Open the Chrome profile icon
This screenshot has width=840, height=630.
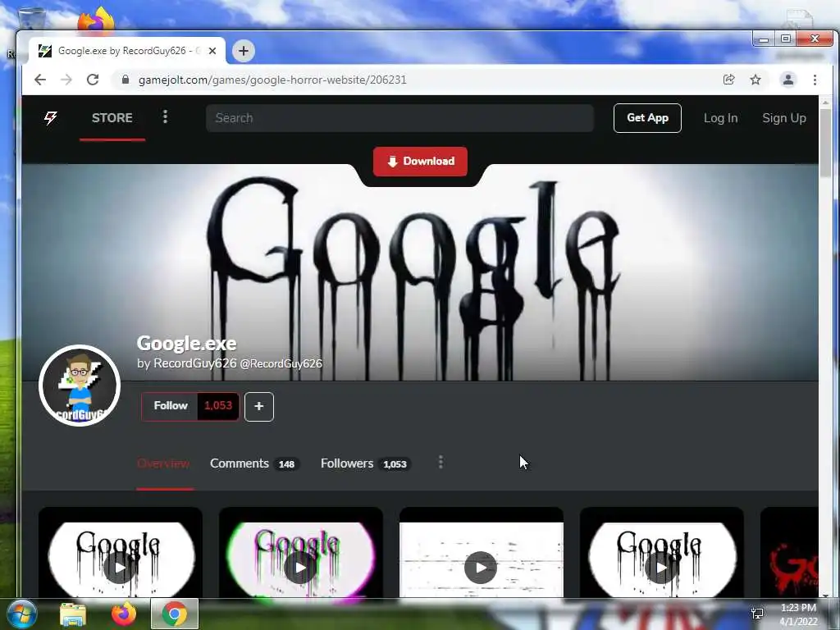pos(788,80)
